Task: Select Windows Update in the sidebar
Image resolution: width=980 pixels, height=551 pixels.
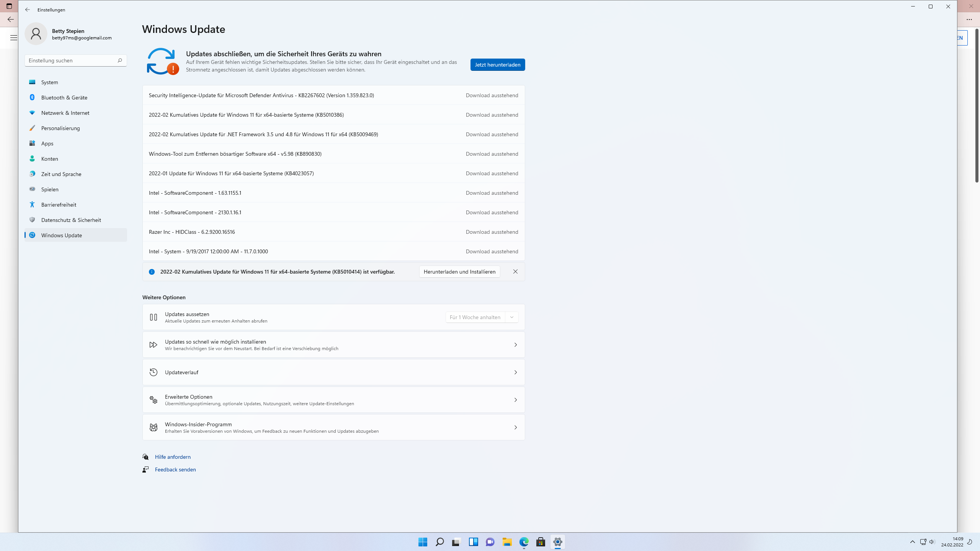Action: click(x=61, y=235)
